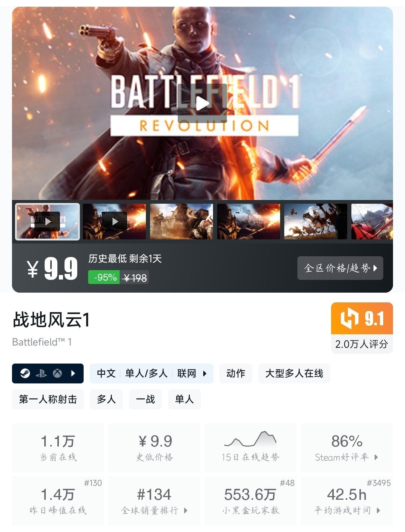Open the 9.1 Heybox rating badge
Screen dimensions: 405x532
(362, 328)
